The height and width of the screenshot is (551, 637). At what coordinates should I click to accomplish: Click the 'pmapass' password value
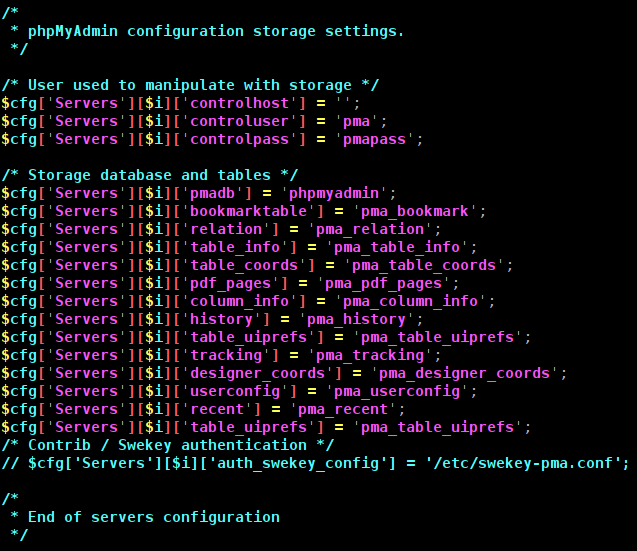[374, 139]
